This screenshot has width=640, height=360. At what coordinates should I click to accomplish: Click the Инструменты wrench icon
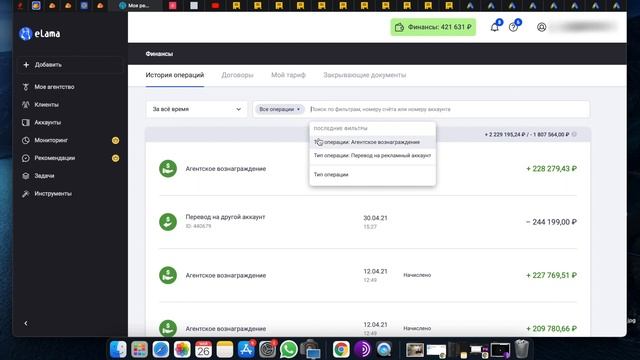click(x=26, y=193)
